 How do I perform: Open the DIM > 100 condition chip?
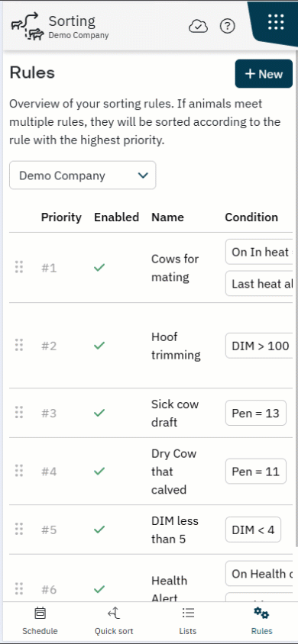tap(260, 346)
